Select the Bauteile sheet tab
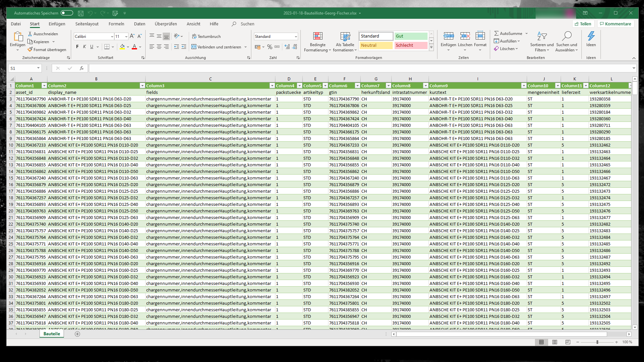The image size is (644, 362). (51, 334)
